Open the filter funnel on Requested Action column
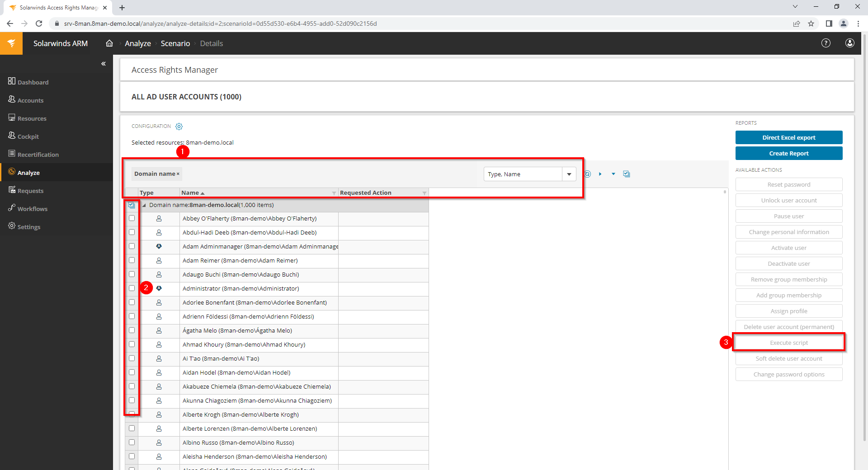This screenshot has height=470, width=868. coord(424,193)
